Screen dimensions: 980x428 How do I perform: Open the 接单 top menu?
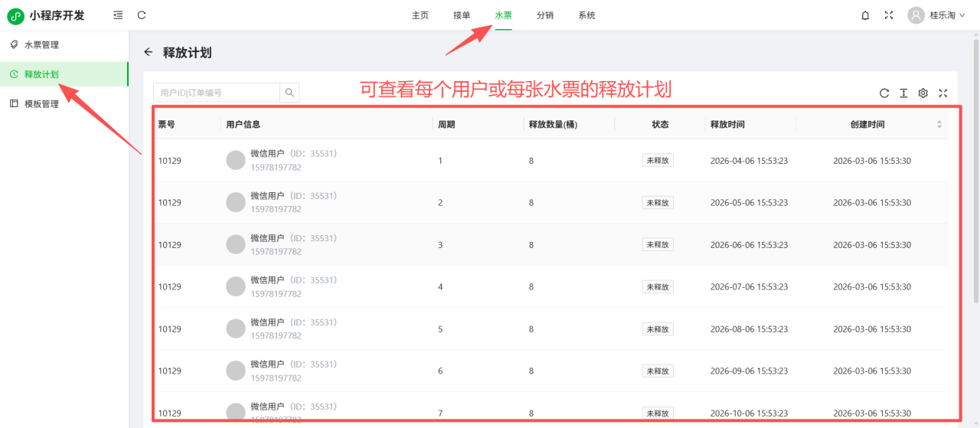tap(462, 15)
